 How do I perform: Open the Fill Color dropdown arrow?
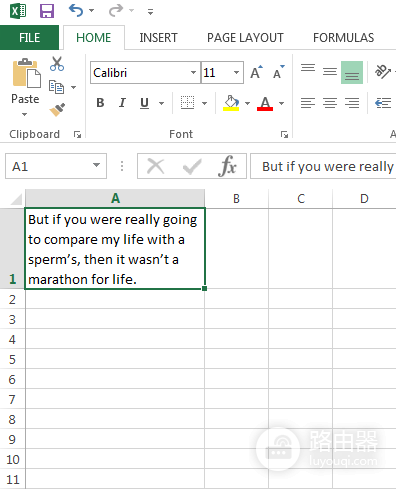pos(247,103)
